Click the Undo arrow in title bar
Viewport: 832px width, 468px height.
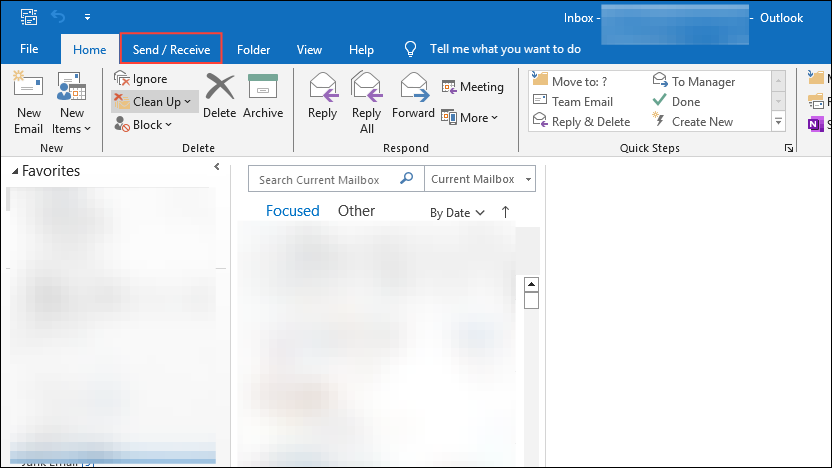[x=58, y=17]
